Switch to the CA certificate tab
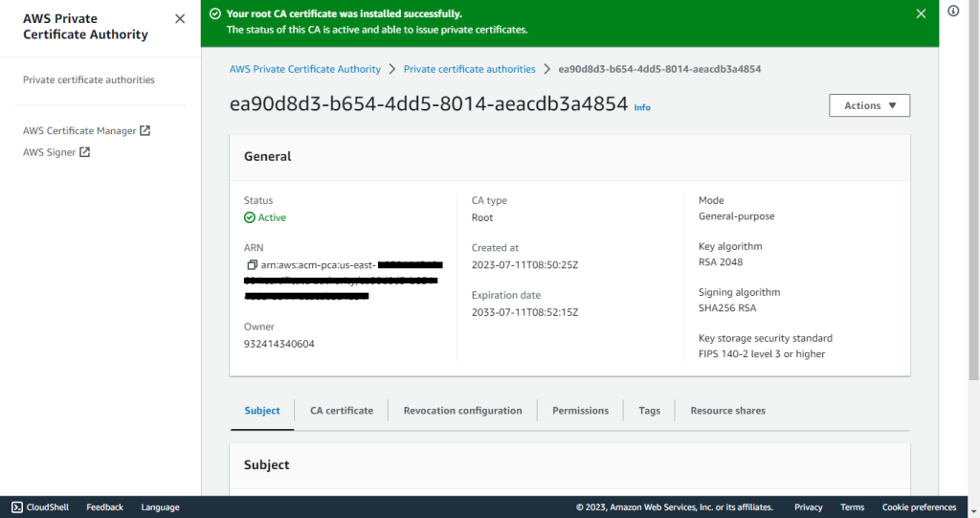 [x=342, y=411]
